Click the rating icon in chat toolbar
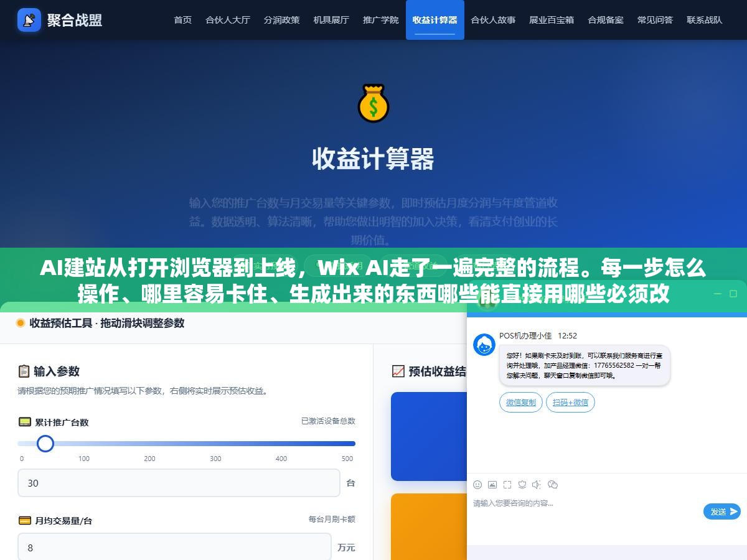The height and width of the screenshot is (560, 747). coord(522,485)
